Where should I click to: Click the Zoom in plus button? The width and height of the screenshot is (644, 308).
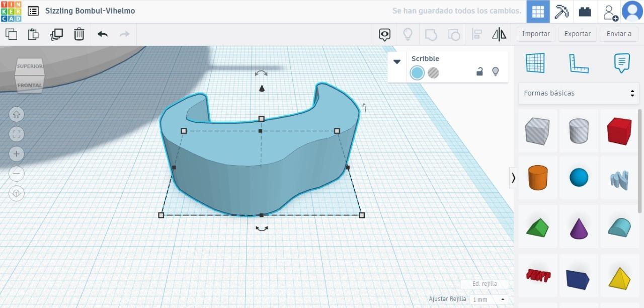click(17, 153)
